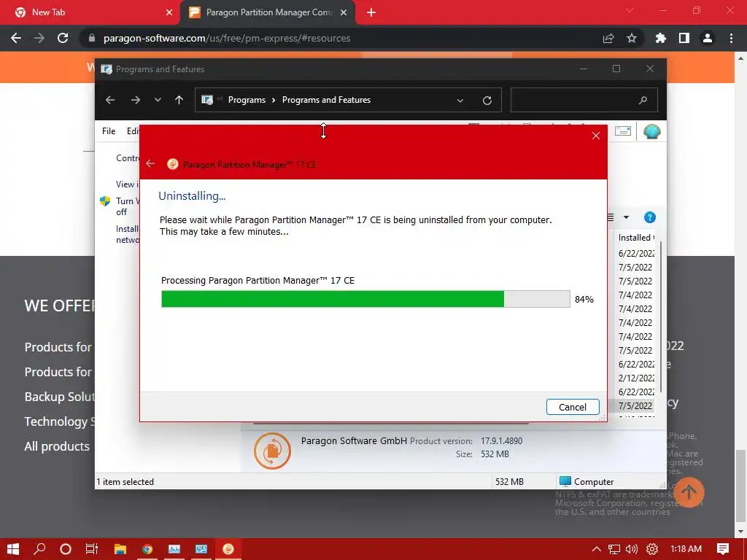The width and height of the screenshot is (747, 560).
Task: Toggle the browser side panel icon
Action: click(684, 38)
